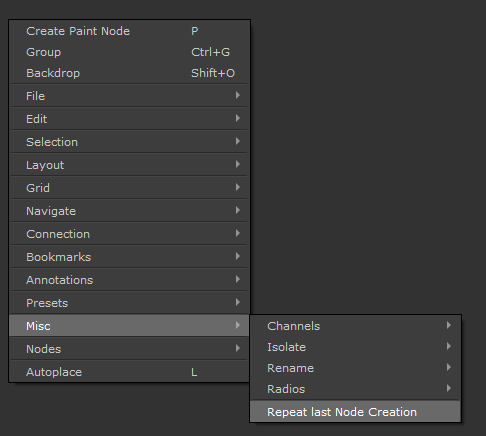Choose the Group menu command
This screenshot has width=486, height=436.
[129, 52]
